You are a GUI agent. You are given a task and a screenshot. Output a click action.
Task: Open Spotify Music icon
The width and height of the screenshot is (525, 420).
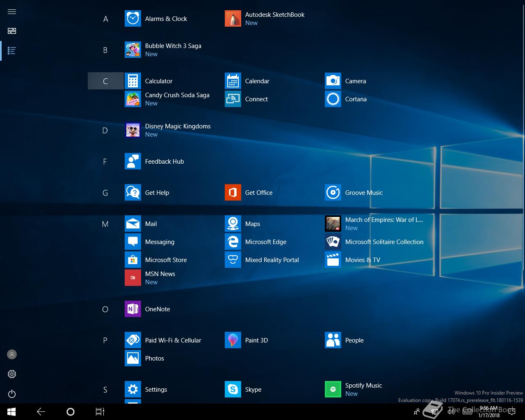tap(333, 390)
